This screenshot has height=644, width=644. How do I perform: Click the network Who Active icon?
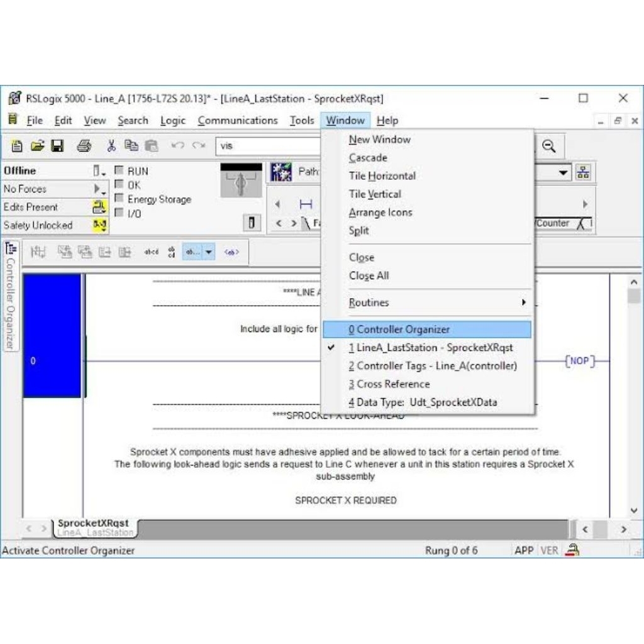coord(583,172)
